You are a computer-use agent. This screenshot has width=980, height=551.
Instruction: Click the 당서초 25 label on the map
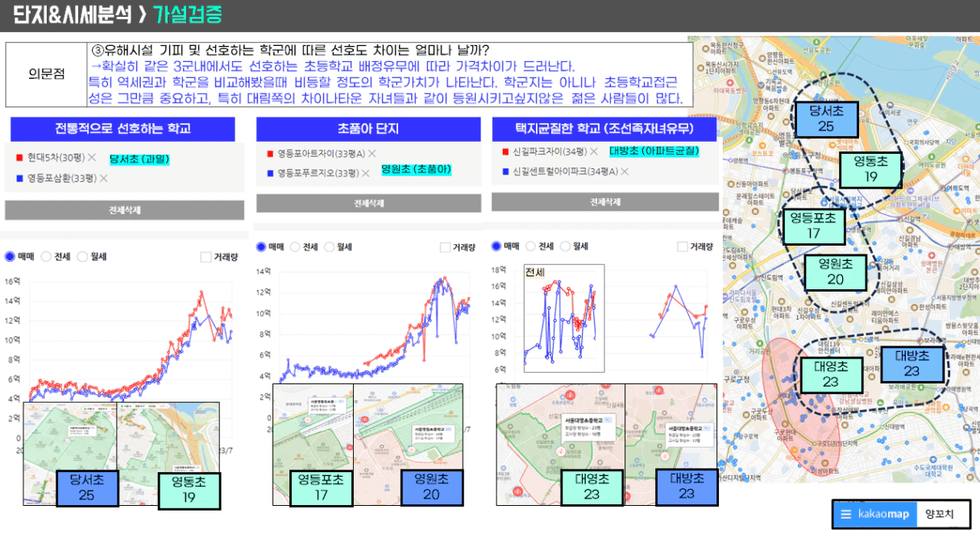click(826, 118)
